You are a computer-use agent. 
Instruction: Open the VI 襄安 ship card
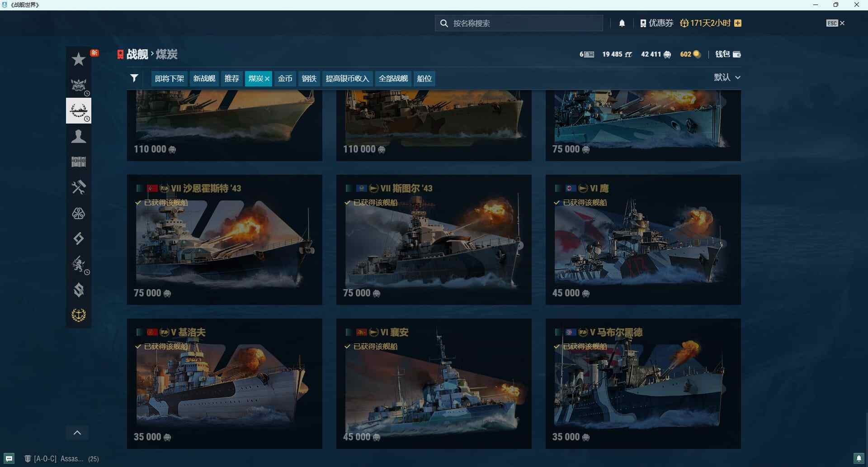click(434, 384)
